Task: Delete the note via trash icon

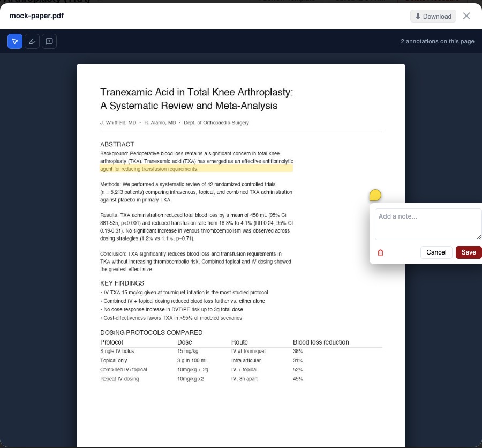Action: [381, 252]
